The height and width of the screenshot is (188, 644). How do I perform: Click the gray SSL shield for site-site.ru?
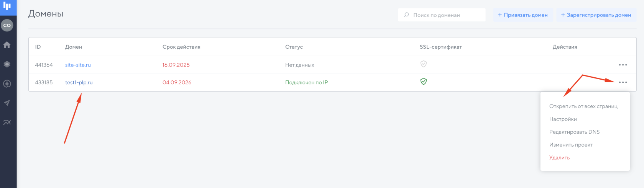(x=424, y=64)
